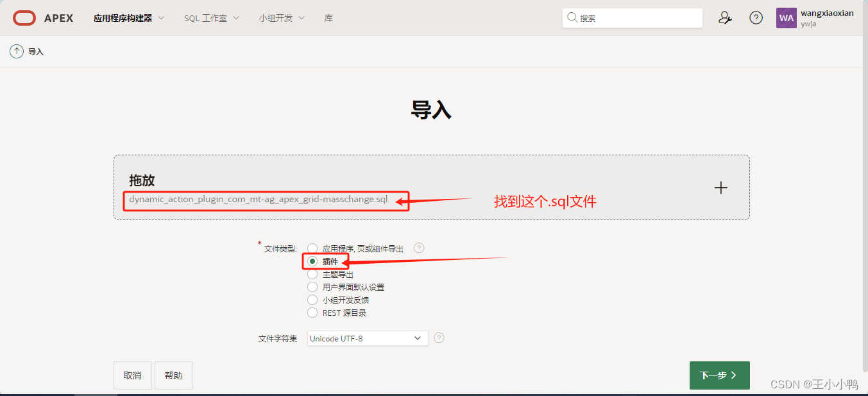
Task: Click the 导入 breadcrumb link
Action: [36, 51]
